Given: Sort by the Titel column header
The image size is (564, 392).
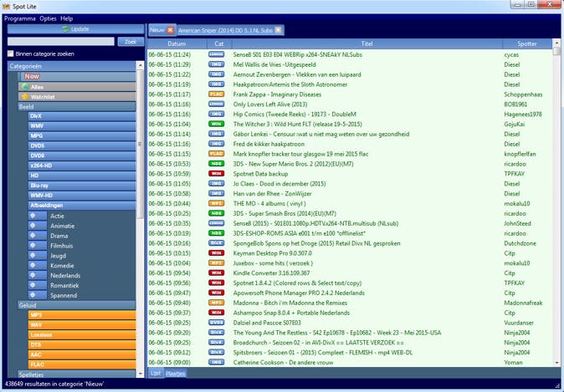Looking at the screenshot, I should 367,43.
